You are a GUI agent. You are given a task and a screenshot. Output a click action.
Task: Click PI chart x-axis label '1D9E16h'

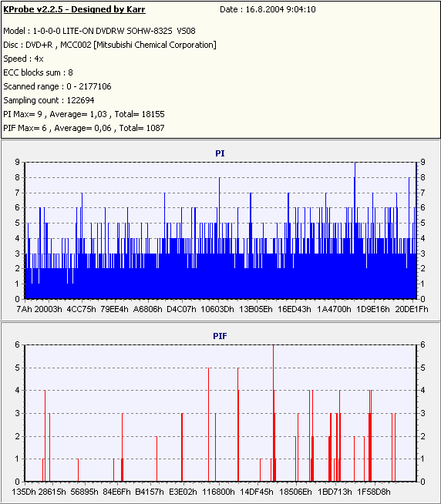pos(373,309)
